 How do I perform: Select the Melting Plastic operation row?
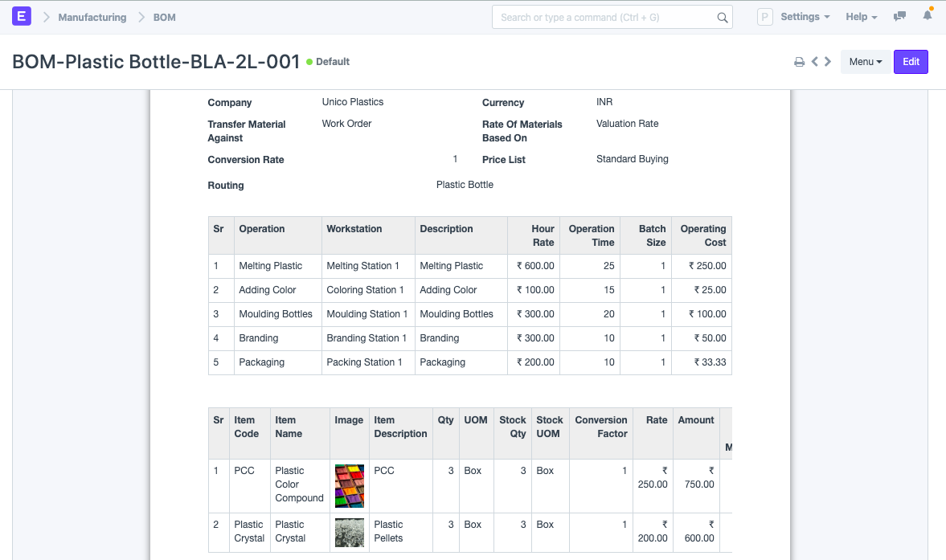tap(270, 266)
